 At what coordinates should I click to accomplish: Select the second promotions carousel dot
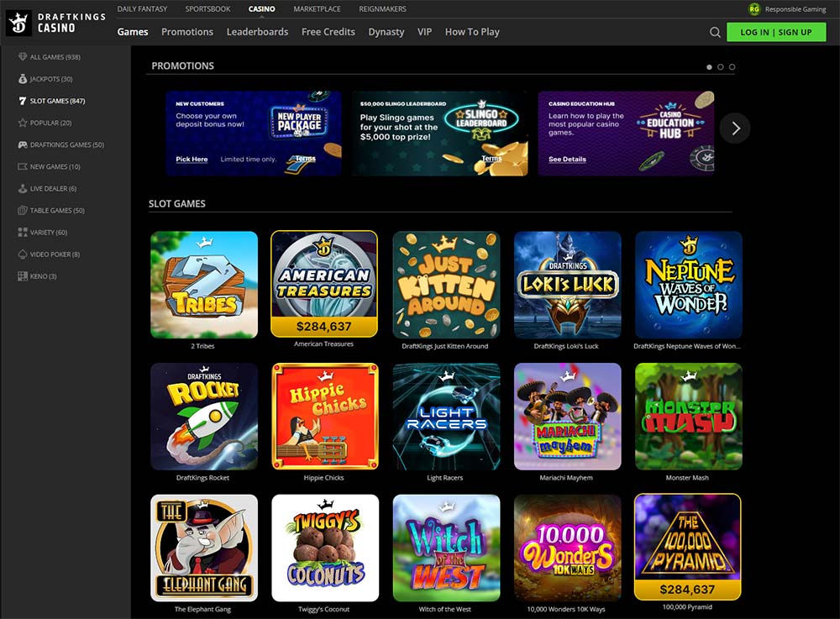pos(721,67)
